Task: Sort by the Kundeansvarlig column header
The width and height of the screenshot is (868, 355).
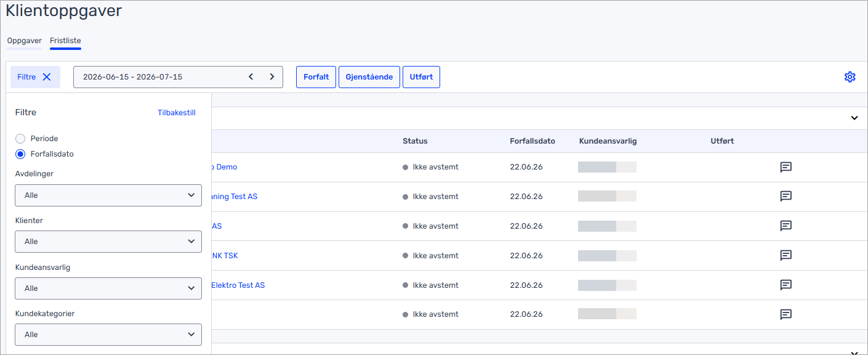Action: click(x=608, y=141)
